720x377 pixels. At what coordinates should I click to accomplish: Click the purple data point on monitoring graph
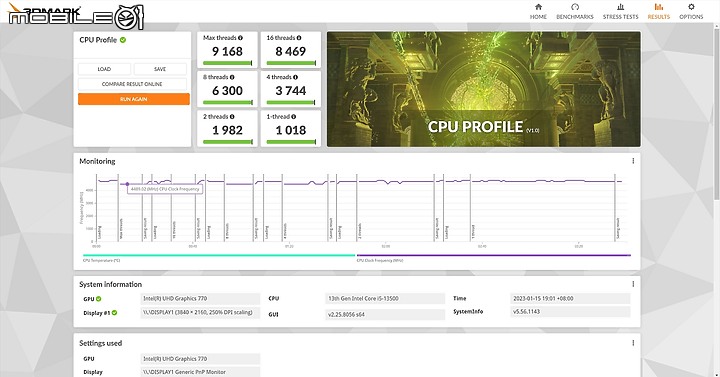click(127, 184)
